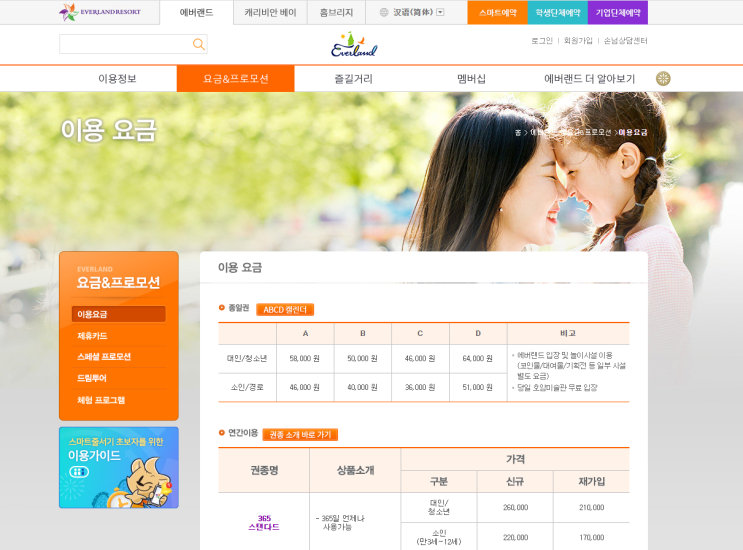Open the 손님상담센터 link
The image size is (743, 550).
coord(625,41)
